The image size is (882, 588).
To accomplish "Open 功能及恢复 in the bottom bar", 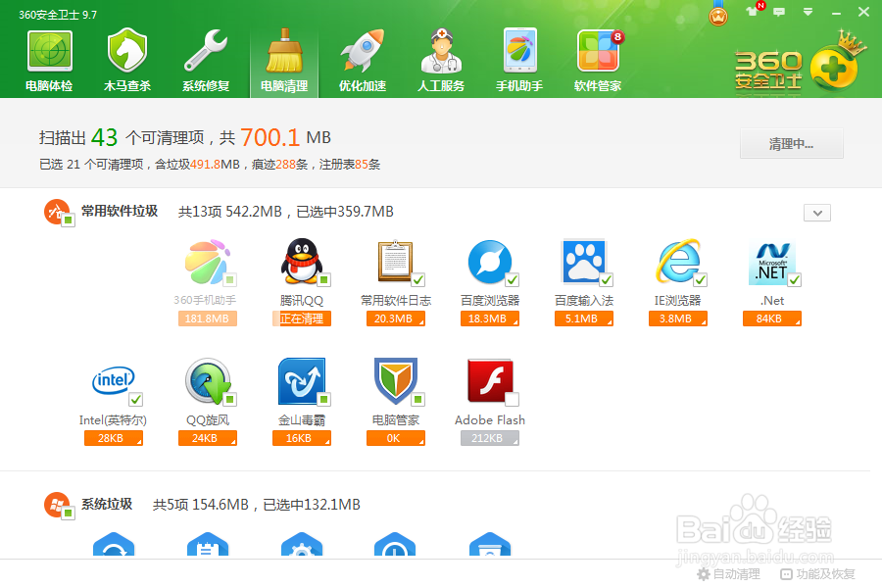I will (819, 573).
